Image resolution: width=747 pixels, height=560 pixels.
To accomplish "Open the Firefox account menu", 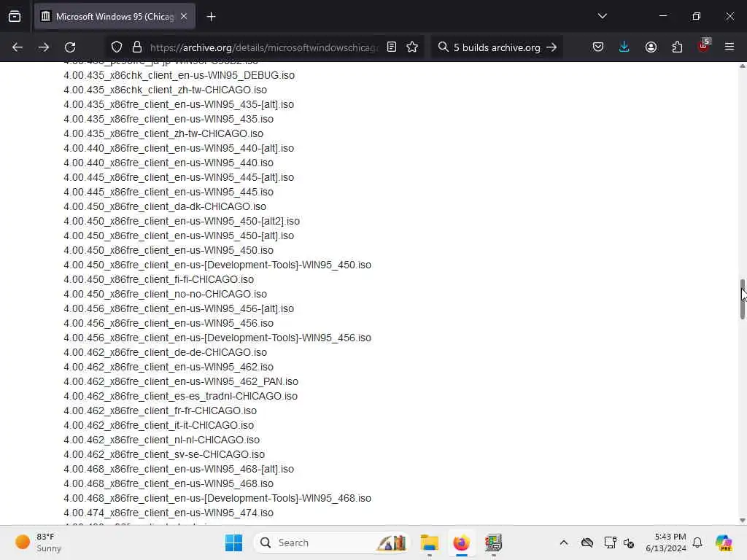I will (x=651, y=47).
